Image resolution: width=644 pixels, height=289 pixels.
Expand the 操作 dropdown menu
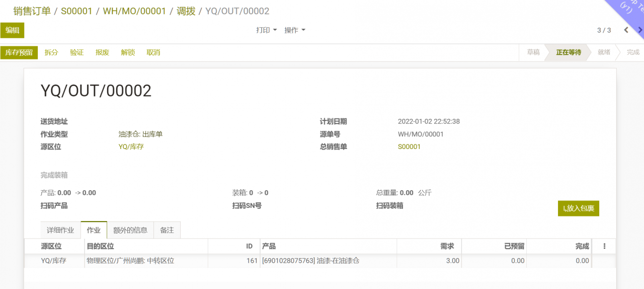tap(295, 30)
